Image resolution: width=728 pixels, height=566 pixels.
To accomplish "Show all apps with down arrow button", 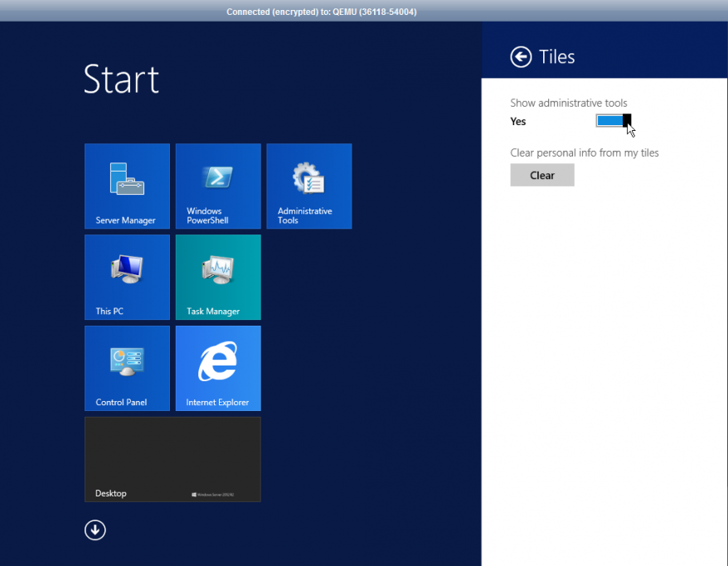I will (95, 530).
